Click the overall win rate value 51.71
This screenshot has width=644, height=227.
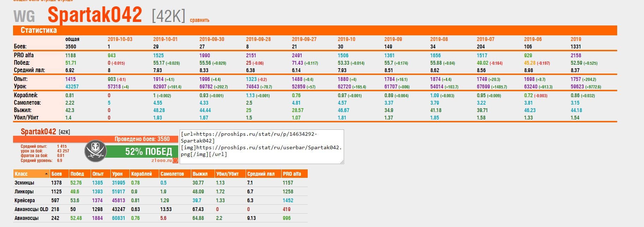[71, 63]
